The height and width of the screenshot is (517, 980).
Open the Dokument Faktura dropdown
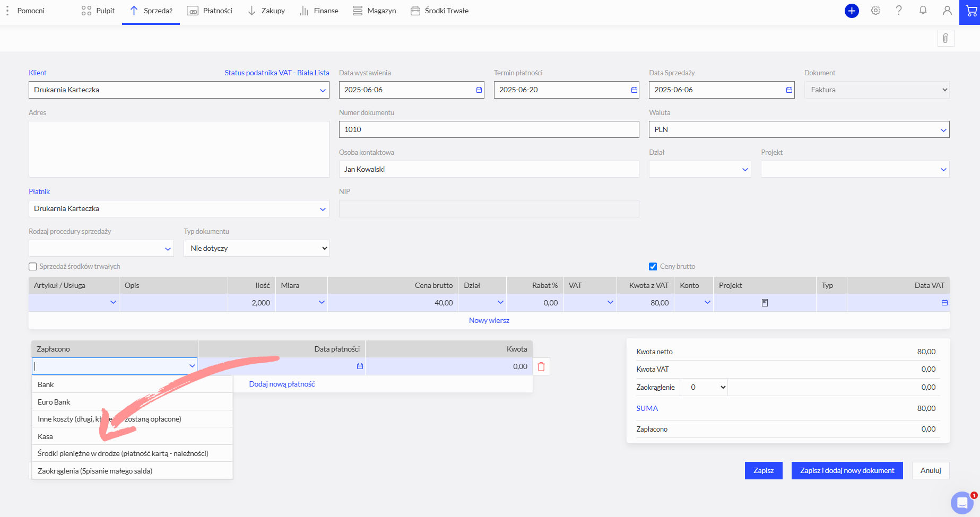(877, 90)
